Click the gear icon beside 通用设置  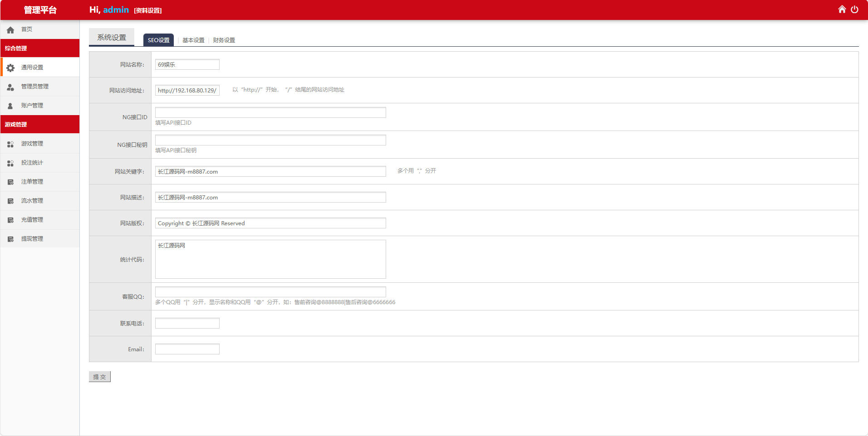tap(10, 68)
